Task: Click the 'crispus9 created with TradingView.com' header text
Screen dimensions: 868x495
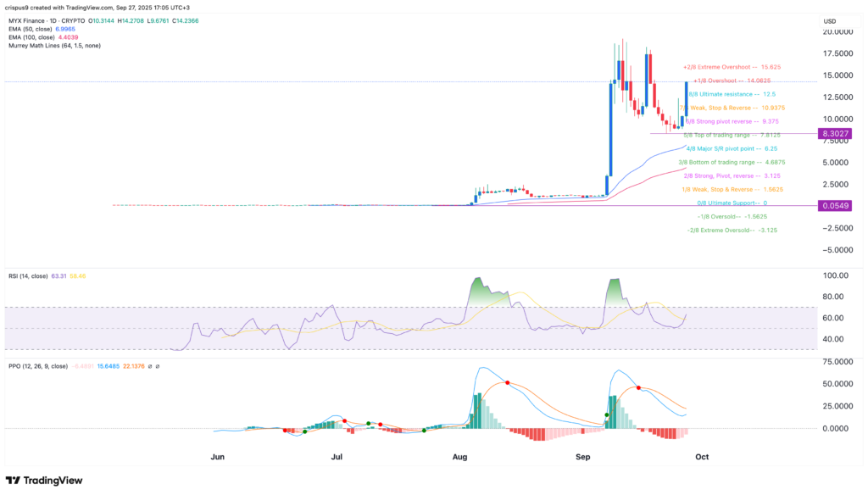Action: coord(57,8)
